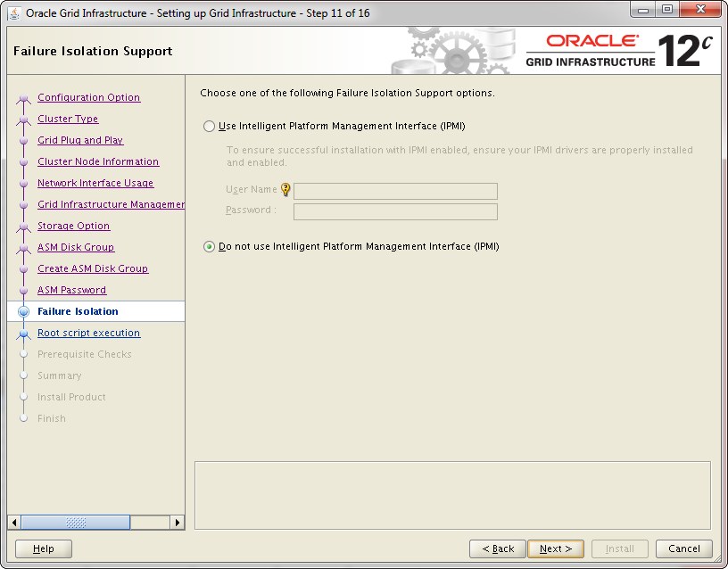Select Use Intelligent Platform Management Interface radio
This screenshot has width=728, height=569.
[210, 127]
